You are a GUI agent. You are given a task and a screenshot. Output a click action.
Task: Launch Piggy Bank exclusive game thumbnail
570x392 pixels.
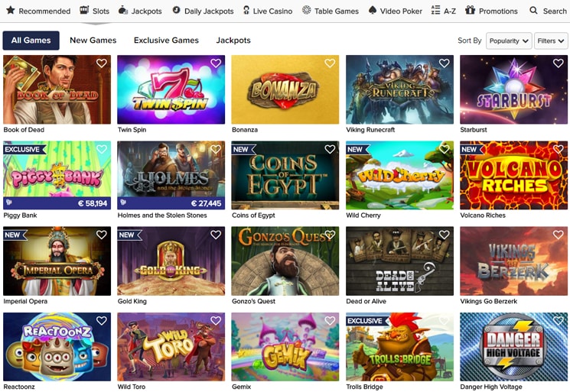(57, 175)
